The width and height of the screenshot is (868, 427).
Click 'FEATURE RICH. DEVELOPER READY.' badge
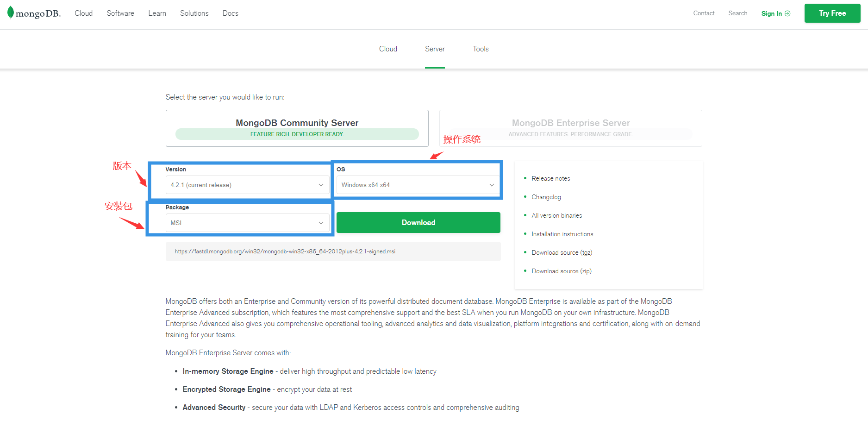coord(297,134)
